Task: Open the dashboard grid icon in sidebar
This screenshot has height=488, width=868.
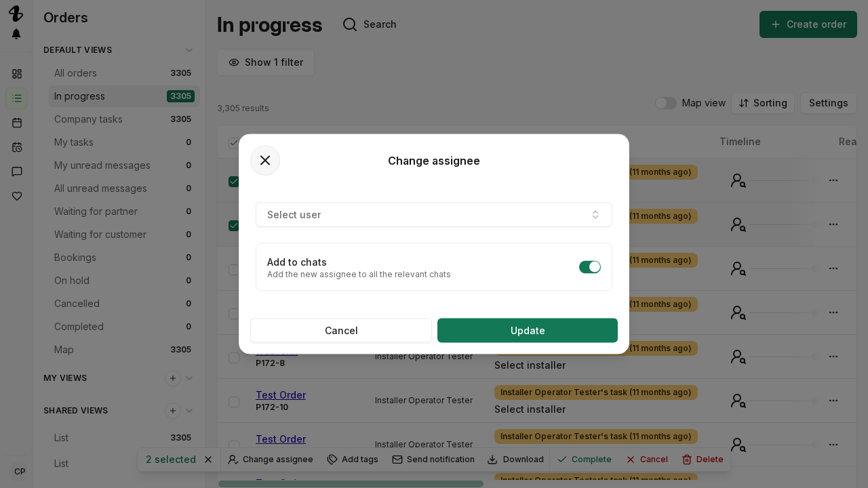Action: [x=17, y=74]
